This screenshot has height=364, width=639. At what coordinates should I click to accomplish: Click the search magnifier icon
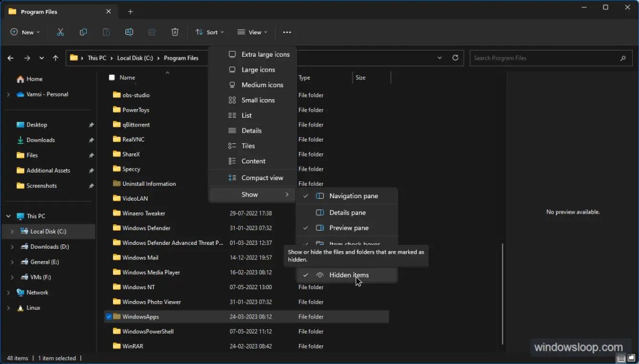[x=623, y=58]
